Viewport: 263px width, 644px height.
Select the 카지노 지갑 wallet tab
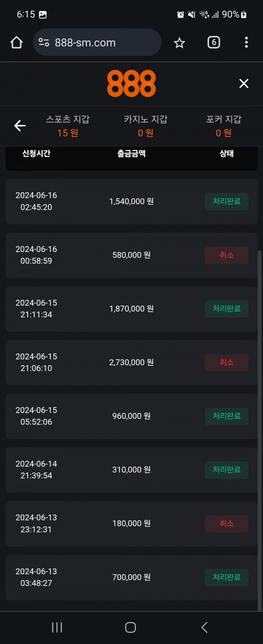[146, 126]
